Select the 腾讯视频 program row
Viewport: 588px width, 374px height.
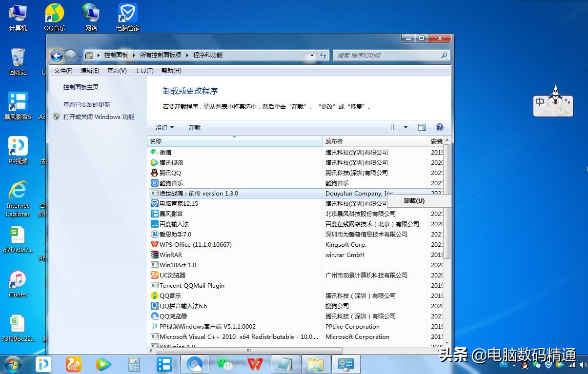tap(295, 163)
